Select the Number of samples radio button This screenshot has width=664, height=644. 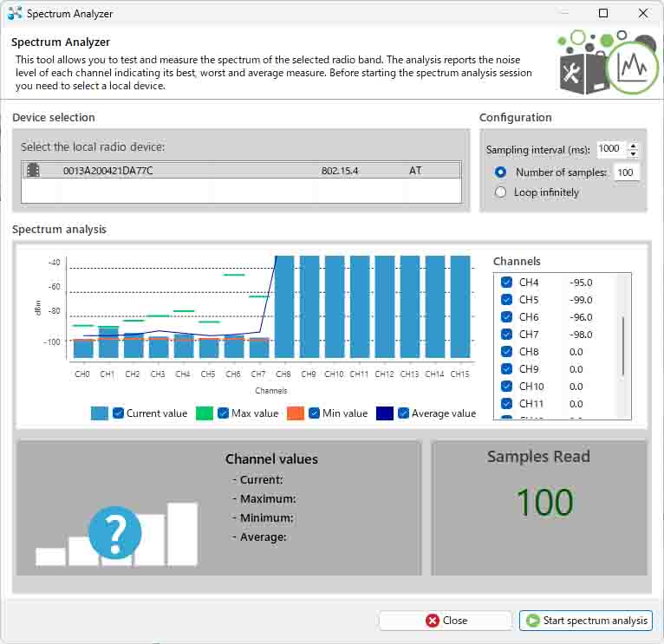(x=500, y=172)
